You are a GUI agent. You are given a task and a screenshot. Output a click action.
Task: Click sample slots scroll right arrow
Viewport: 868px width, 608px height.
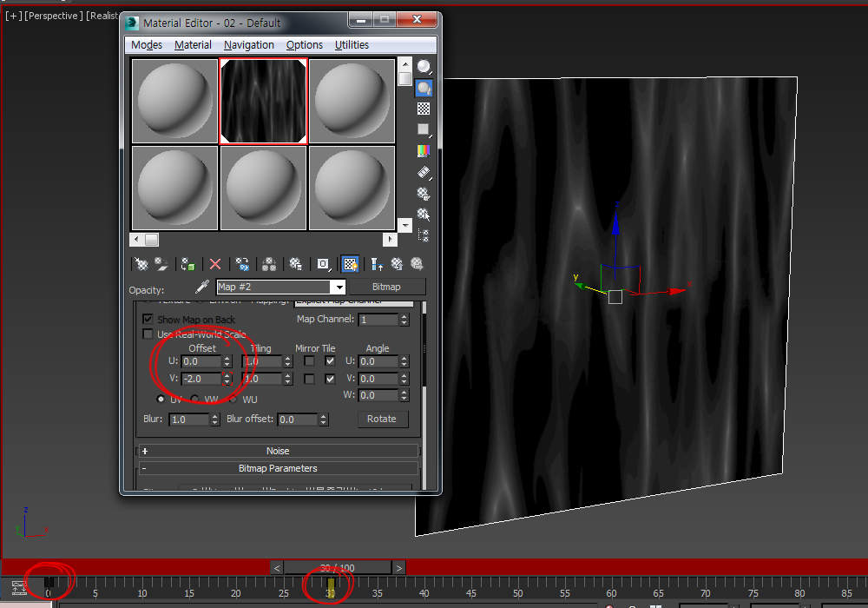pyautogui.click(x=390, y=240)
